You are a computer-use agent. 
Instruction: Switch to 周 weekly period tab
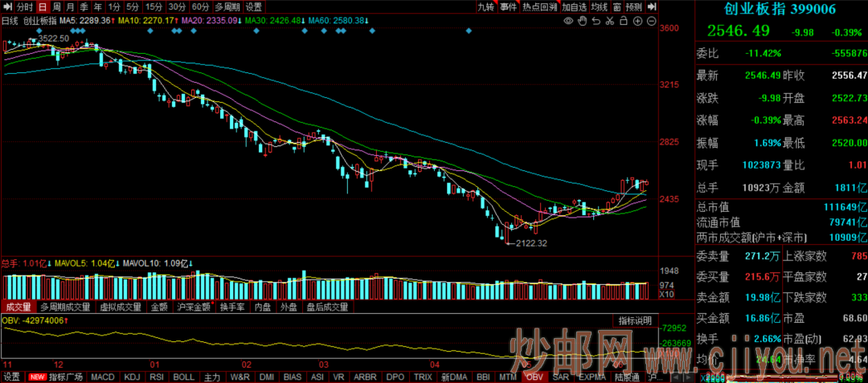click(x=57, y=6)
